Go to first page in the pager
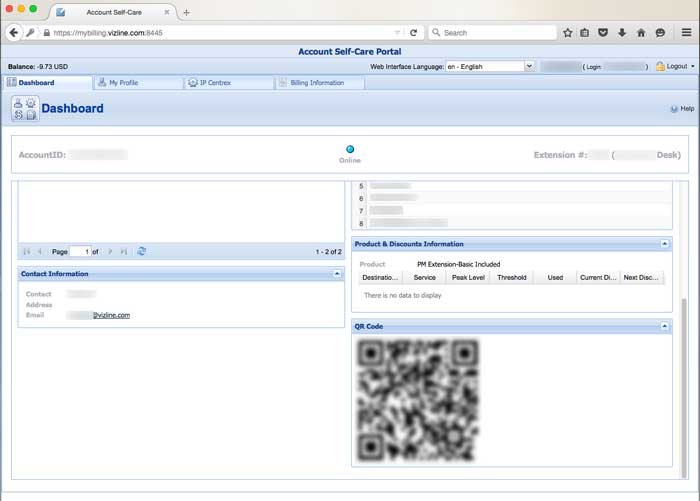The image size is (700, 501). 27,252
